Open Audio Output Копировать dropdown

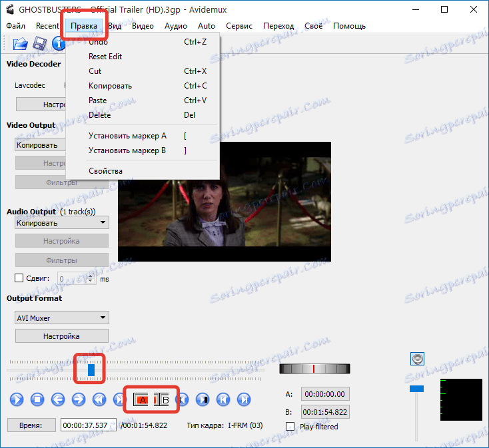click(62, 223)
